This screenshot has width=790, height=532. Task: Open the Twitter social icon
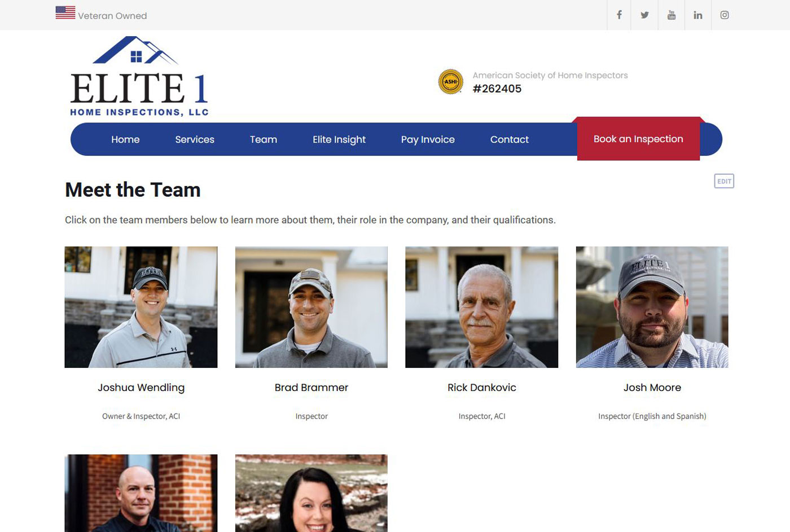[x=644, y=15]
